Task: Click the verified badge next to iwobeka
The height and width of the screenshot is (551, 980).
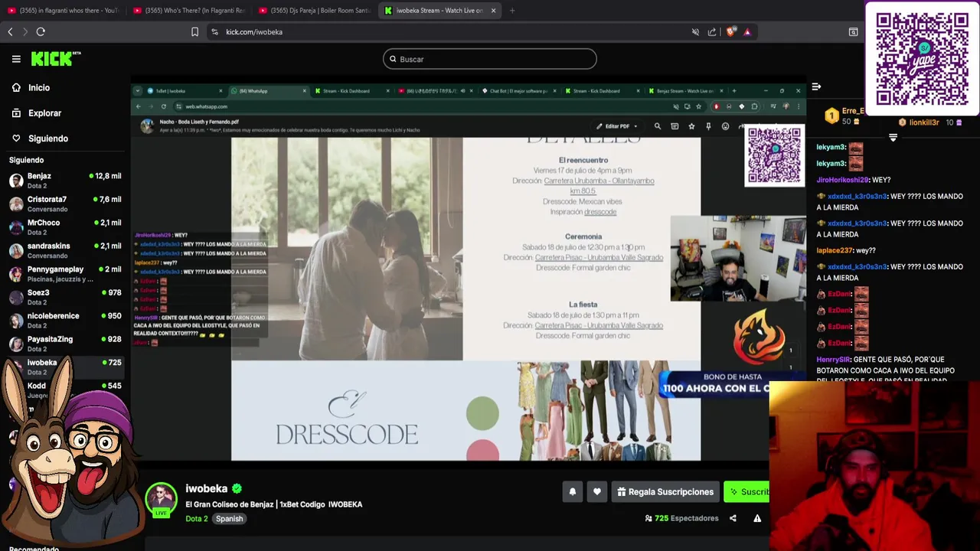Action: coord(237,488)
